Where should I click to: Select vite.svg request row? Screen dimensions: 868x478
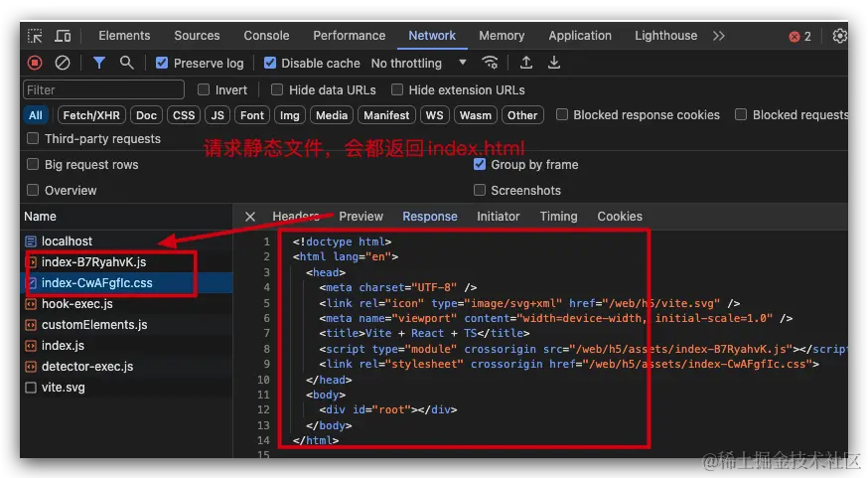(x=127, y=388)
